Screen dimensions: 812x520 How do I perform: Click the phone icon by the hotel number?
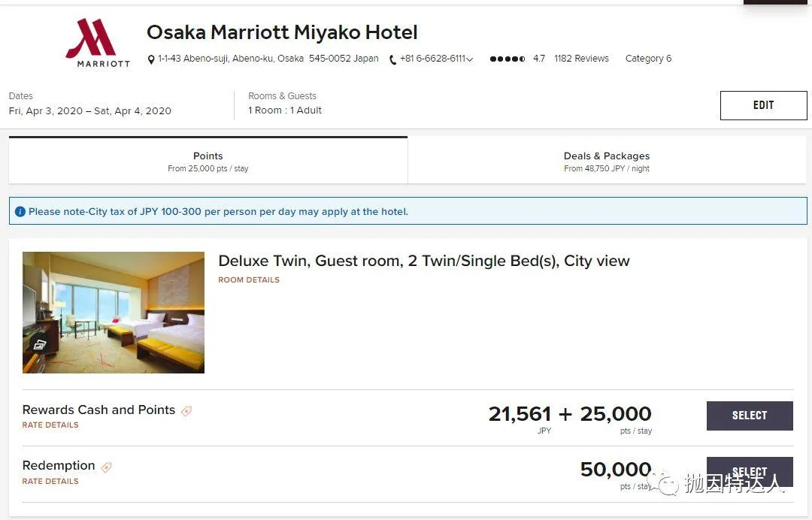click(x=393, y=59)
